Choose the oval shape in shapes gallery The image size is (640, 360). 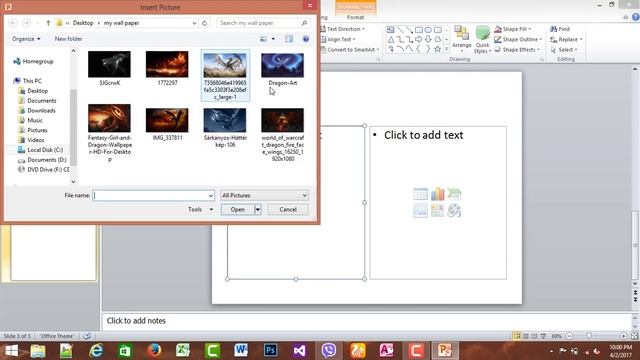click(428, 30)
